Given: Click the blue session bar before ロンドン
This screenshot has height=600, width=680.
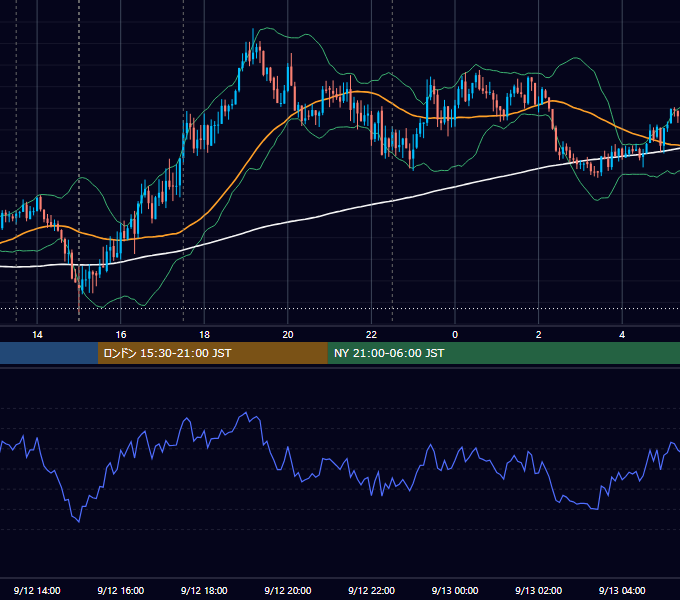Looking at the screenshot, I should [49, 353].
